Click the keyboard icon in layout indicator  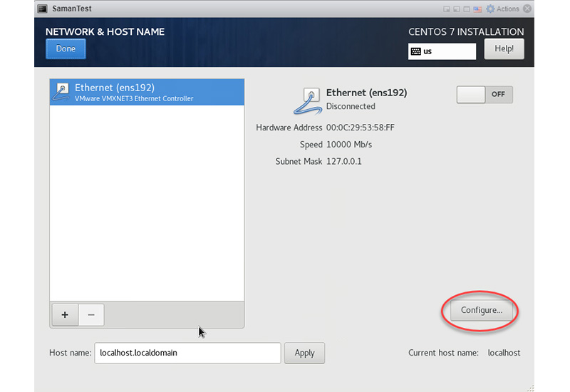click(x=416, y=51)
